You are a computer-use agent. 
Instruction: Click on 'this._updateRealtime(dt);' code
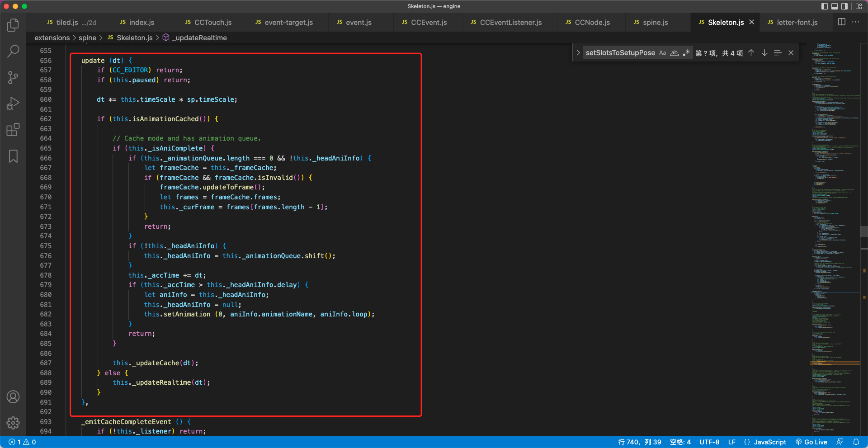tap(161, 382)
